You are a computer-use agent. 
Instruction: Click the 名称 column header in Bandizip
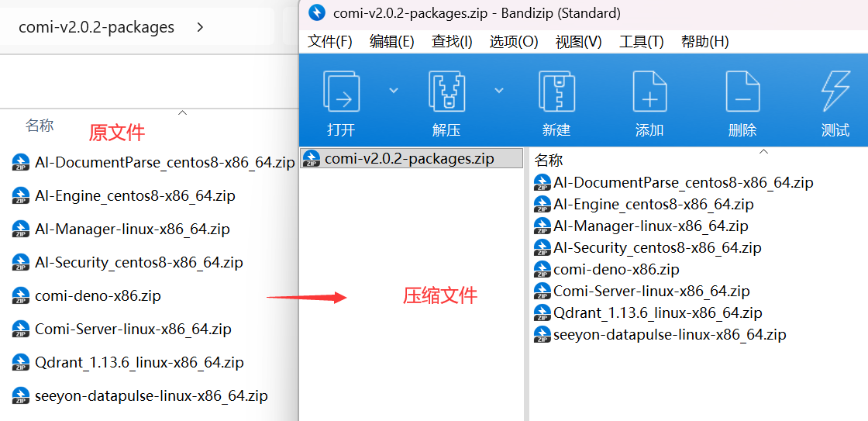pyautogui.click(x=549, y=160)
